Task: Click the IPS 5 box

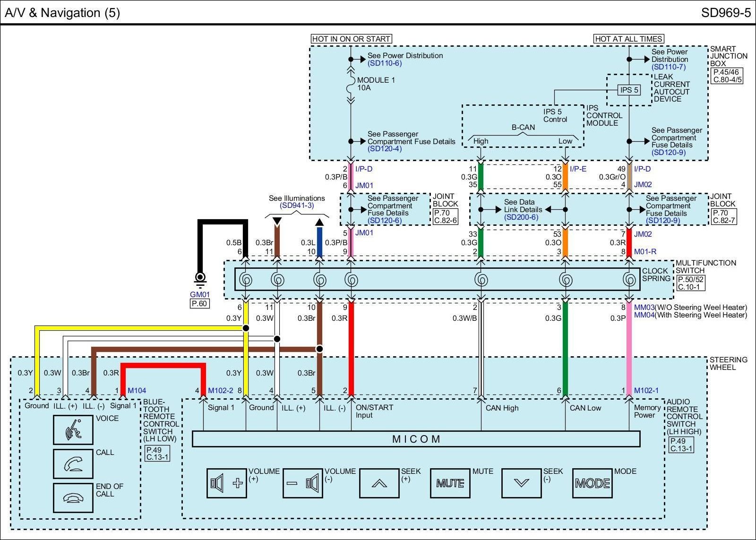Action: point(629,90)
